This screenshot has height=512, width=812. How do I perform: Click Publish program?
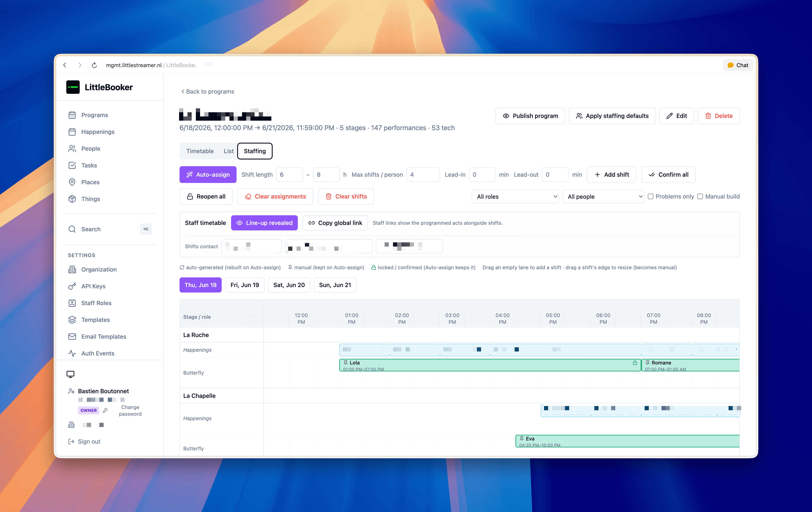coord(530,116)
